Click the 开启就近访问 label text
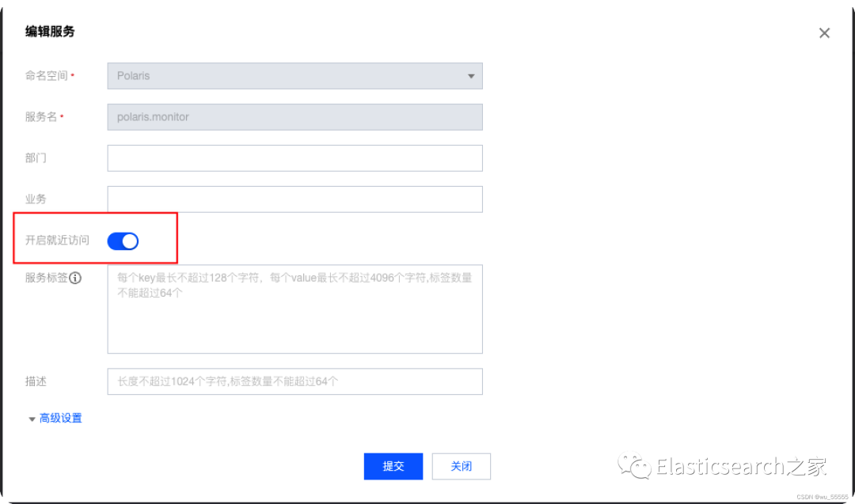Viewport: 855px width, 504px height. [x=57, y=241]
